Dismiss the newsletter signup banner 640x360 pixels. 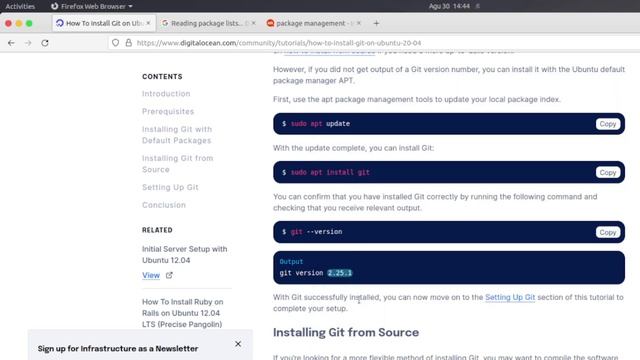click(238, 344)
